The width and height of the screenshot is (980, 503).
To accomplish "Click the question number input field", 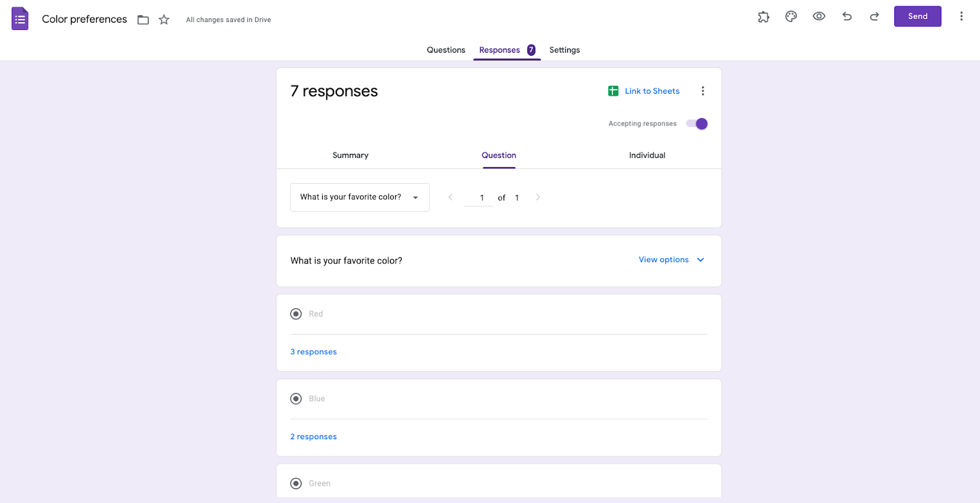I will point(479,198).
